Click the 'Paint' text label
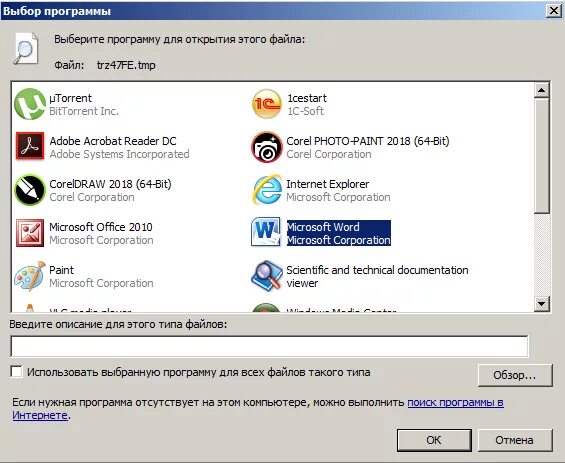The width and height of the screenshot is (565, 463). point(62,270)
